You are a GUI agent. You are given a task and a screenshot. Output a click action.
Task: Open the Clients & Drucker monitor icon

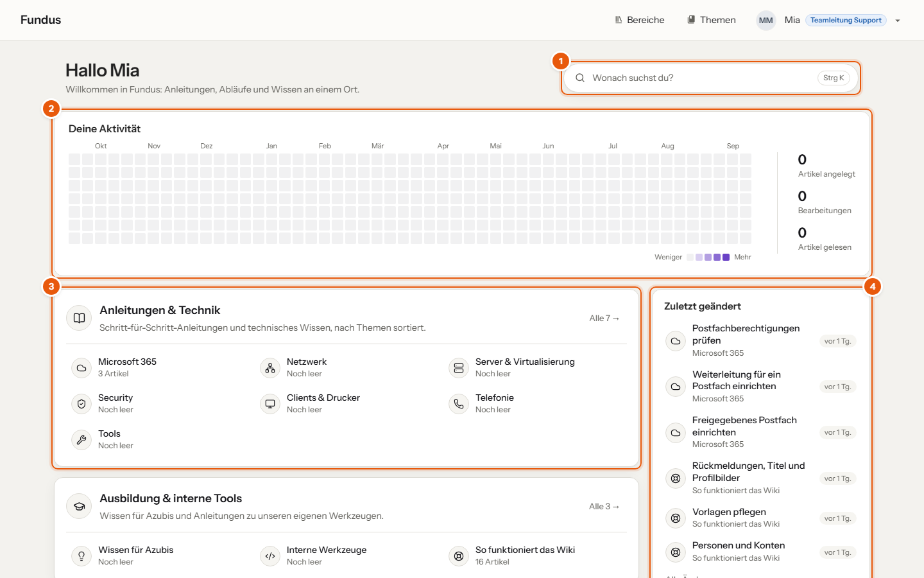click(x=270, y=404)
